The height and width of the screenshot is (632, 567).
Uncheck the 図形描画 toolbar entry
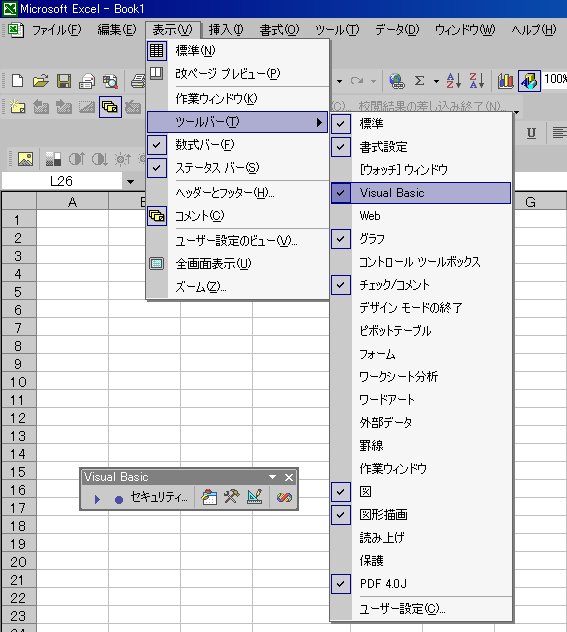point(421,515)
